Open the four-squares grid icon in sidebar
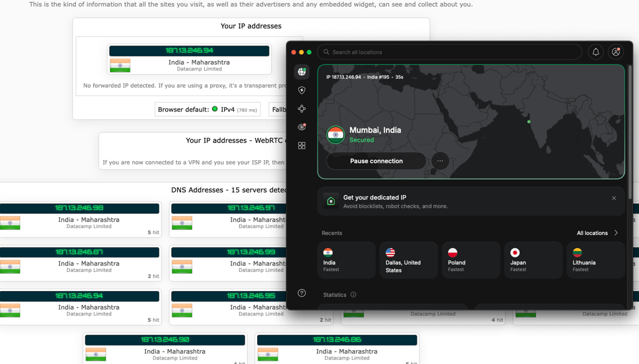The image size is (639, 364). 301,145
